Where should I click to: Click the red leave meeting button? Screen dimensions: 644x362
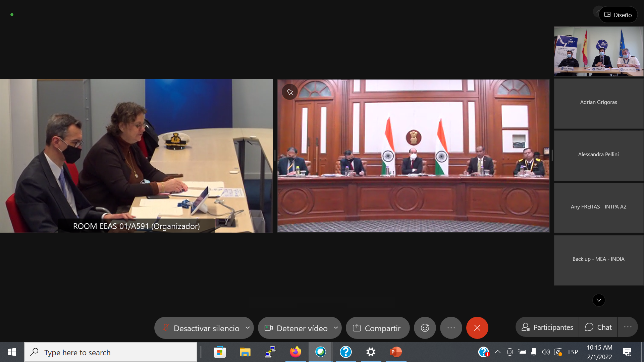477,328
